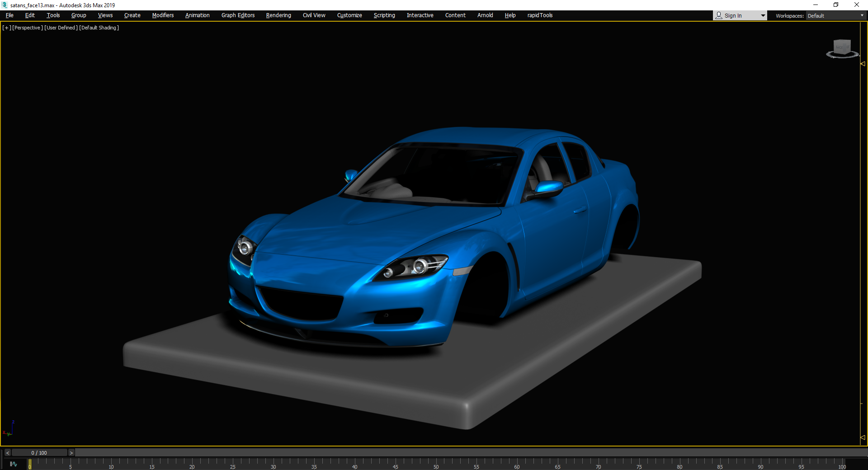
Task: Open the Arnold menu
Action: coord(485,15)
